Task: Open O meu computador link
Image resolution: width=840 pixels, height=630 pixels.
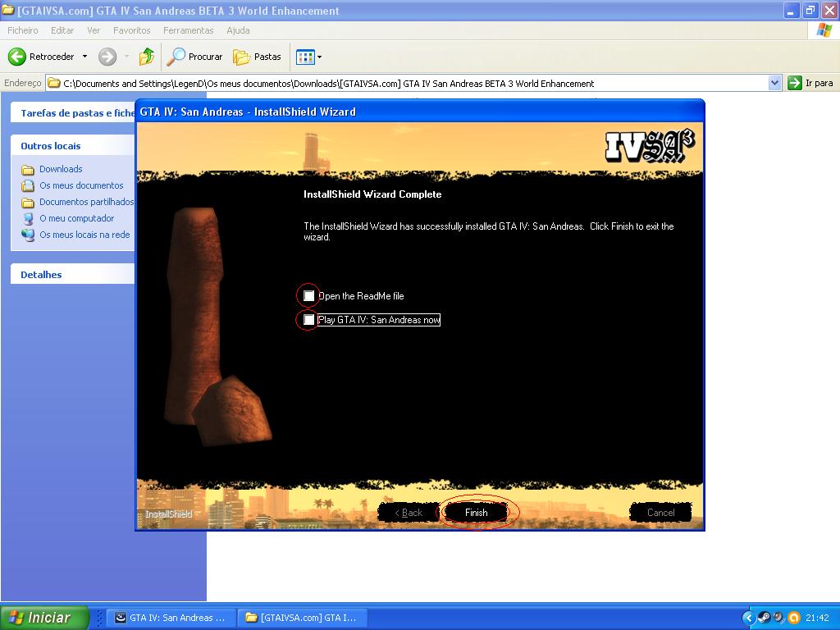Action: (76, 218)
